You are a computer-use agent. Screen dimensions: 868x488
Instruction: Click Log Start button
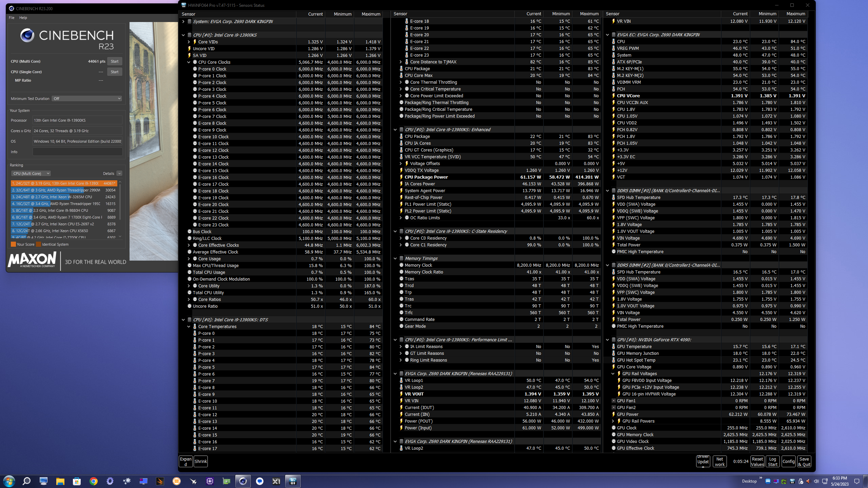point(773,461)
